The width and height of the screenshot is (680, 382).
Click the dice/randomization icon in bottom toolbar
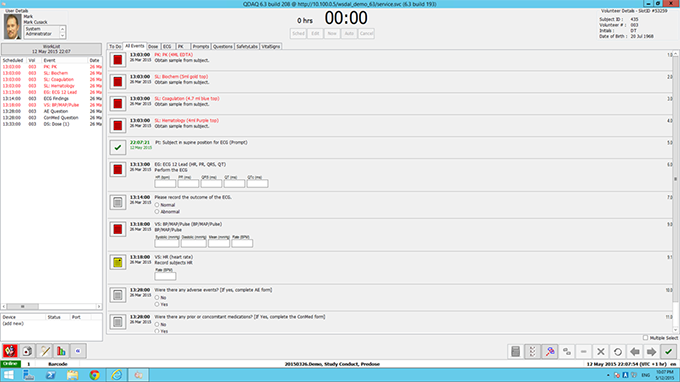pos(27,351)
